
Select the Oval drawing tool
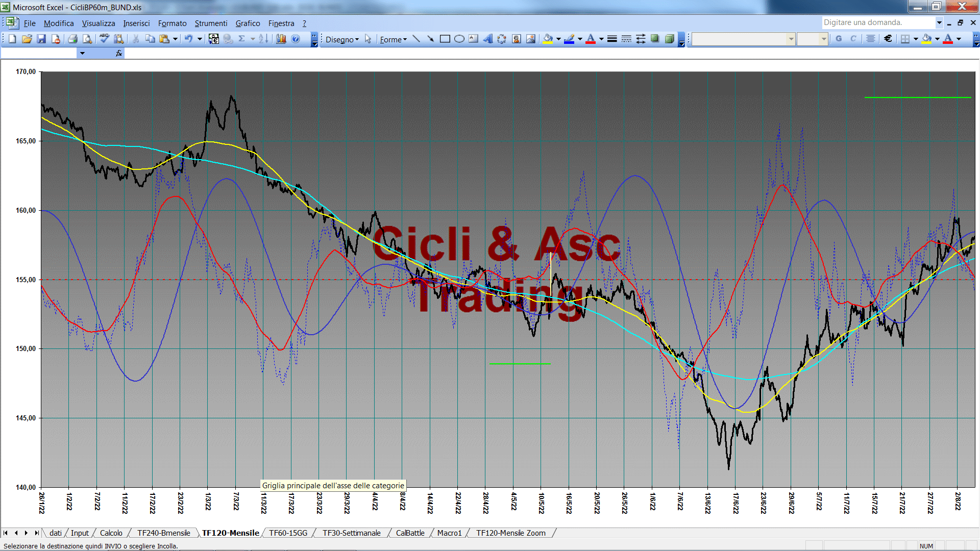point(459,39)
